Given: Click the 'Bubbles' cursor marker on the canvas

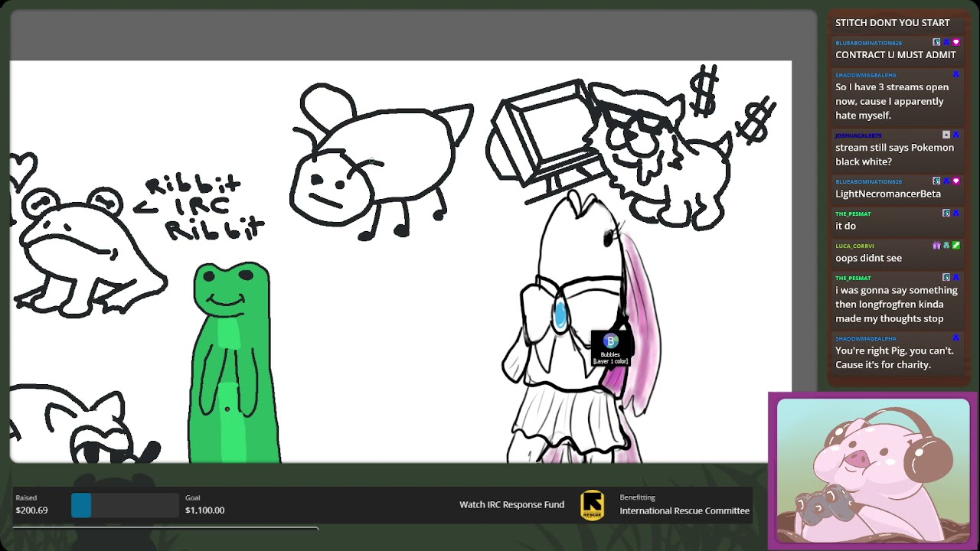Looking at the screenshot, I should coord(610,348).
